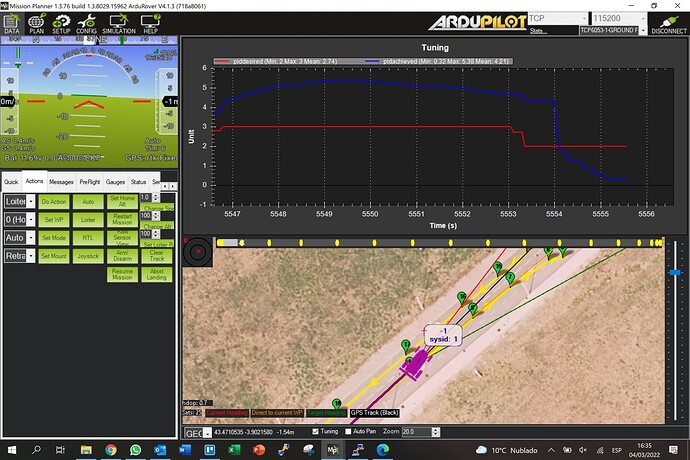Screen dimensions: 690x460
Task: Open WhatsApp from the taskbar
Action: 136,450
